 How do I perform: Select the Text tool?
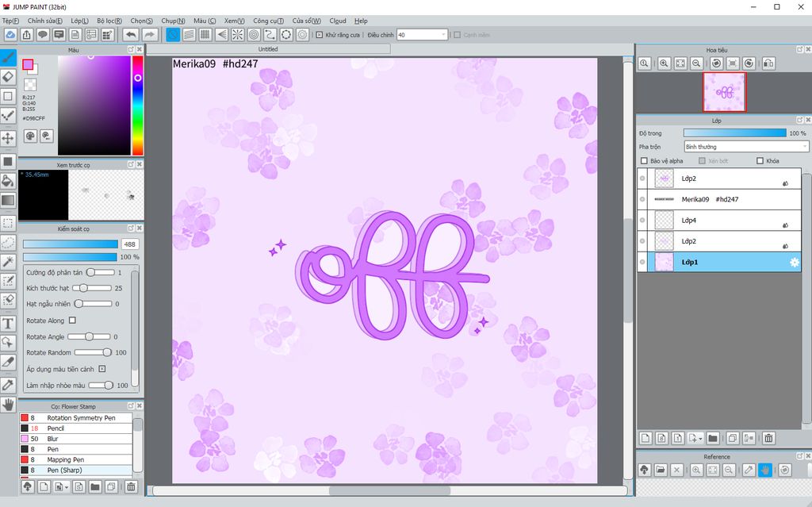[8, 324]
